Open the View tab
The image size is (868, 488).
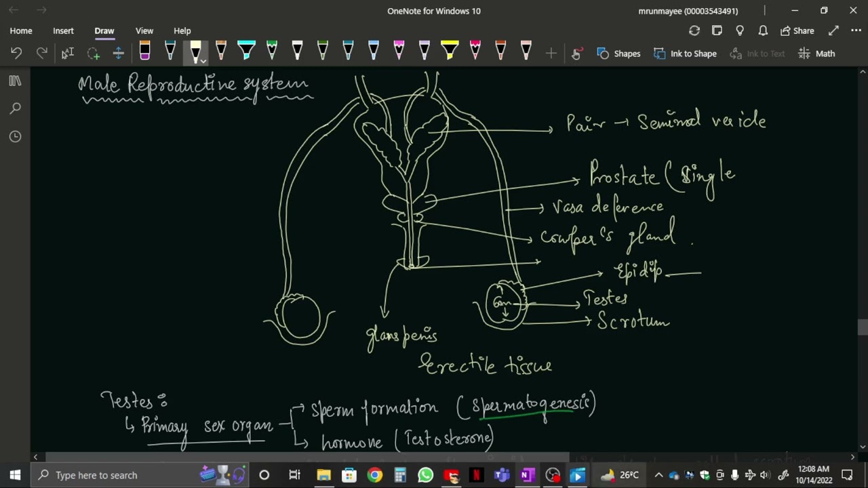(144, 30)
